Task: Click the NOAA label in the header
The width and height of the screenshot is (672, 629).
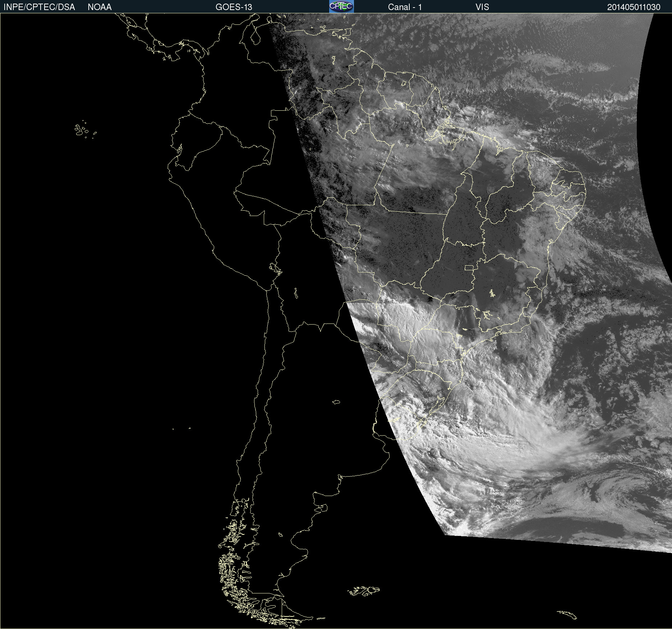Action: point(100,7)
